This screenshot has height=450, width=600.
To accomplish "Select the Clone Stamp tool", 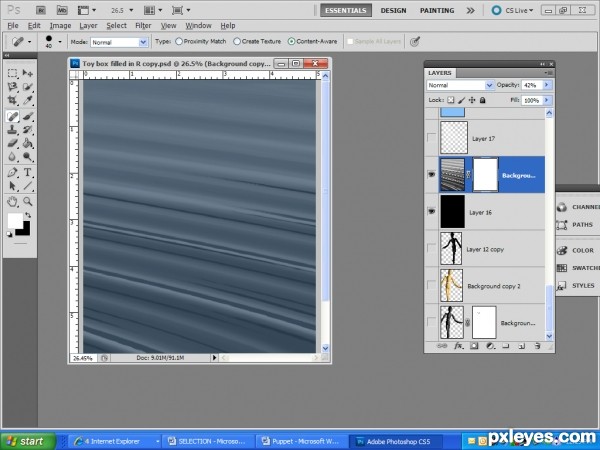I will (13, 130).
